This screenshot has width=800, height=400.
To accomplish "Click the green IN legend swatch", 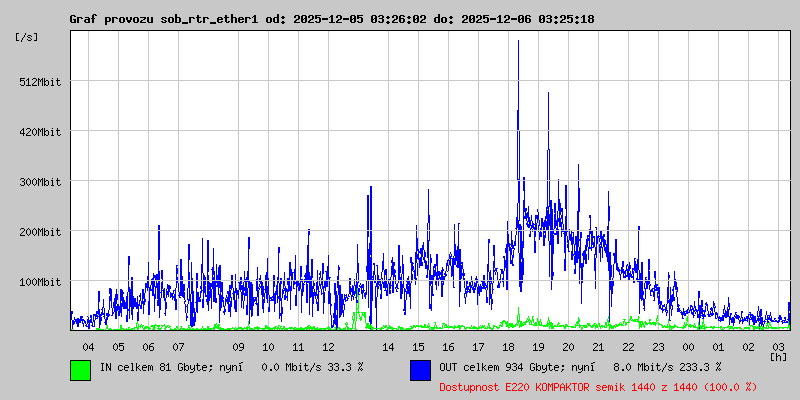I will tap(81, 370).
